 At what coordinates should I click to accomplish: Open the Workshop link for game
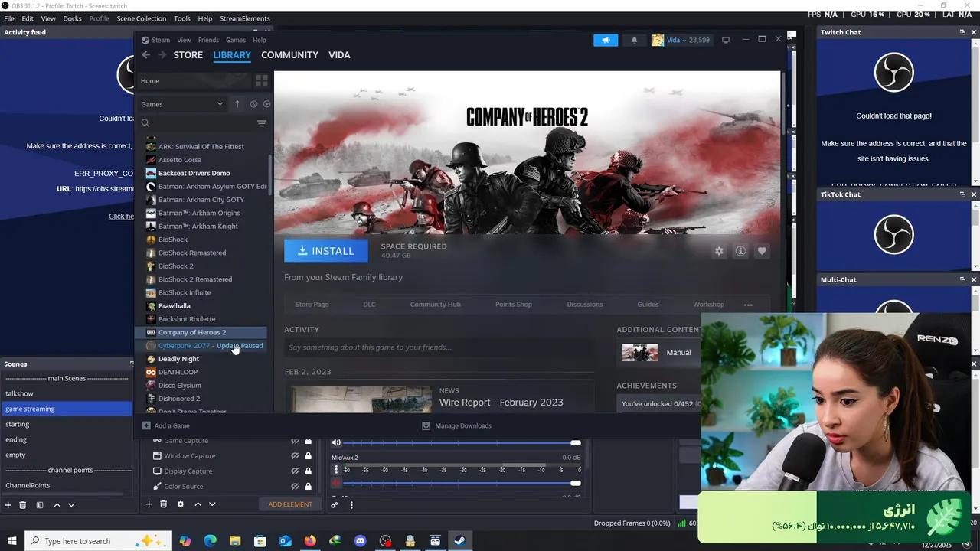(x=708, y=305)
